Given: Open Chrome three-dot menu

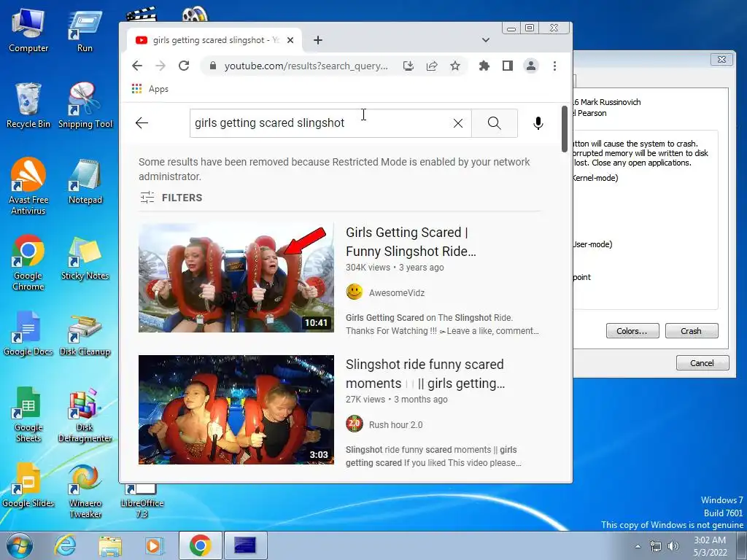Looking at the screenshot, I should pyautogui.click(x=554, y=66).
